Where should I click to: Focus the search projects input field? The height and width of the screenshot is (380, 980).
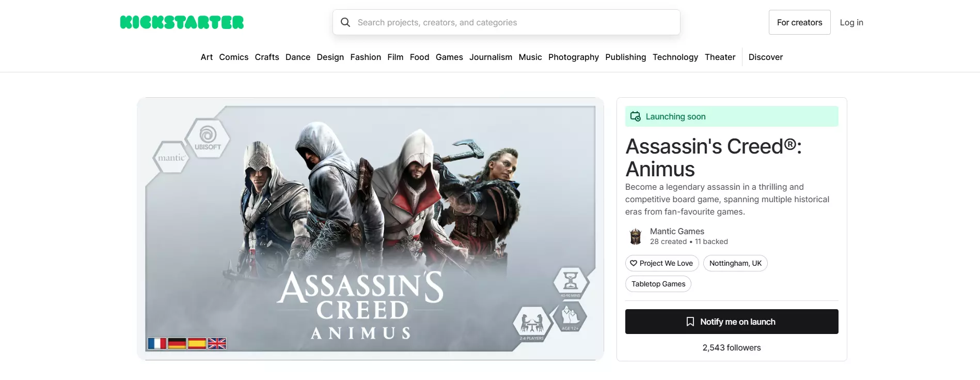[507, 22]
